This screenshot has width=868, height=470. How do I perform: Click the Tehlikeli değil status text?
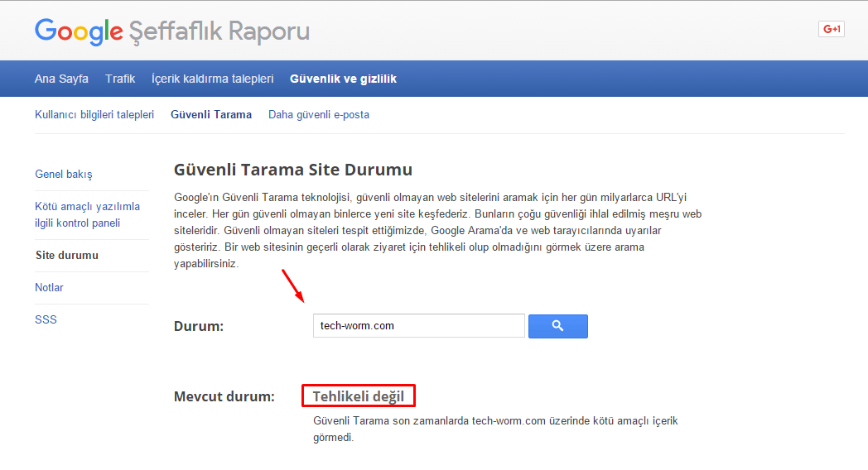click(x=358, y=396)
